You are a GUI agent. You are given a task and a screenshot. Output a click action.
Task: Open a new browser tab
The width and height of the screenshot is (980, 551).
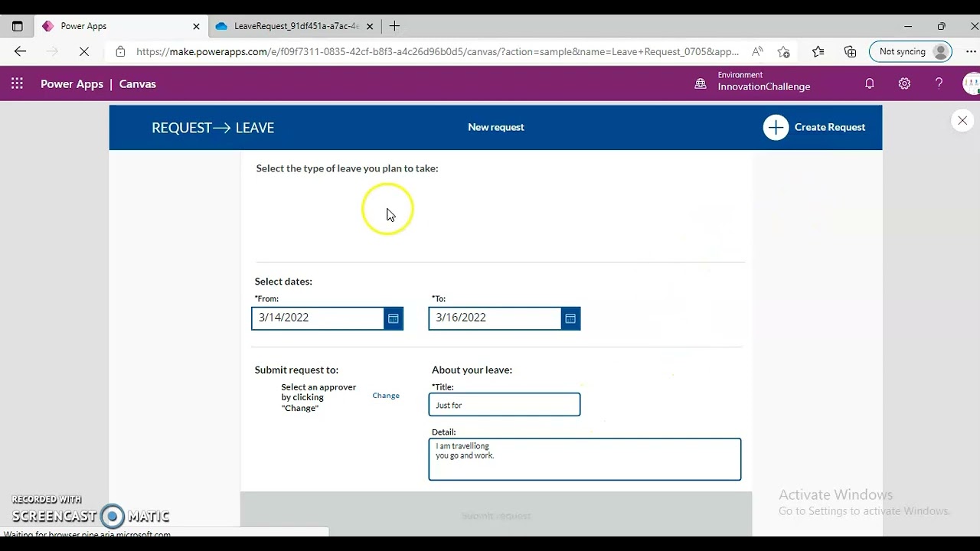(x=394, y=26)
